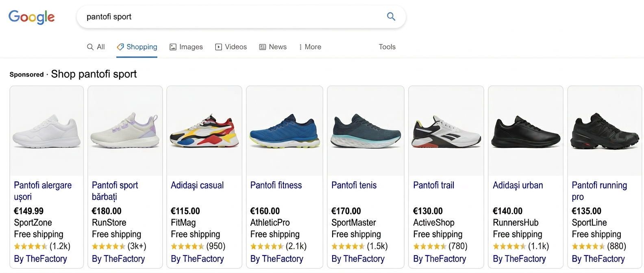
Task: Open the Pantofi tenis product link
Action: 354,185
